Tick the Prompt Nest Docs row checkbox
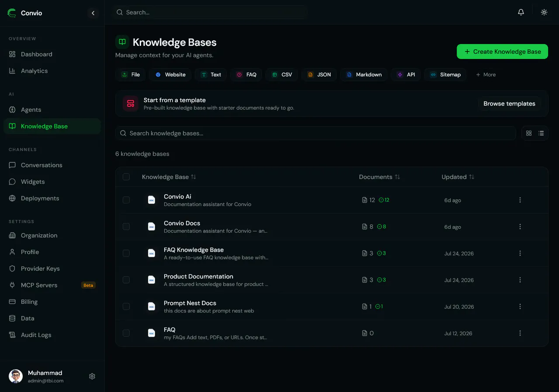The width and height of the screenshot is (559, 392). click(x=126, y=306)
